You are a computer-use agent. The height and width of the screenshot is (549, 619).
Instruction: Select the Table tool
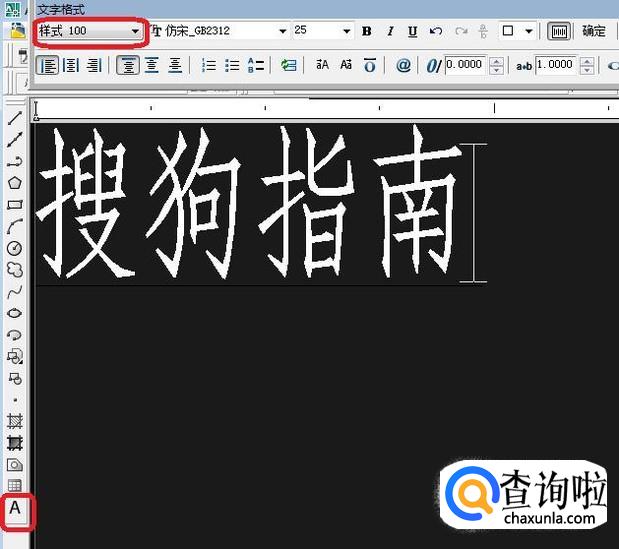15,485
